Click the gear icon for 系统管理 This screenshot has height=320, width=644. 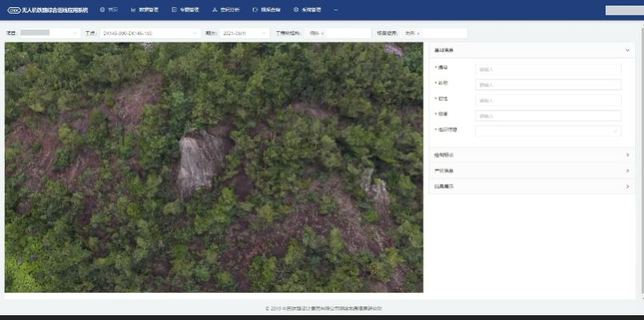coord(296,10)
